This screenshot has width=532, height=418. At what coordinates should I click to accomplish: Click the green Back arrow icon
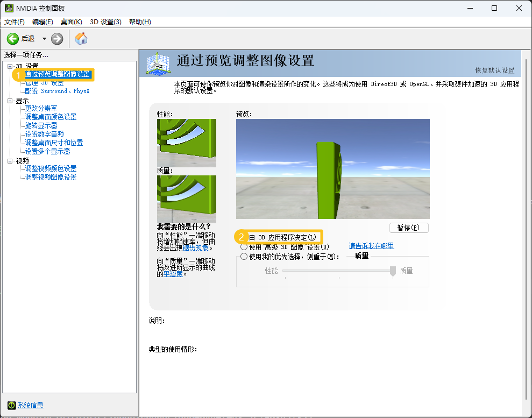click(12, 39)
